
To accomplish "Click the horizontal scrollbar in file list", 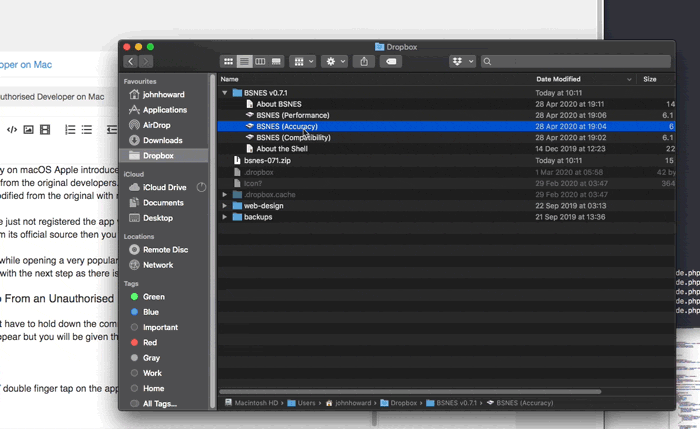I will (x=410, y=392).
